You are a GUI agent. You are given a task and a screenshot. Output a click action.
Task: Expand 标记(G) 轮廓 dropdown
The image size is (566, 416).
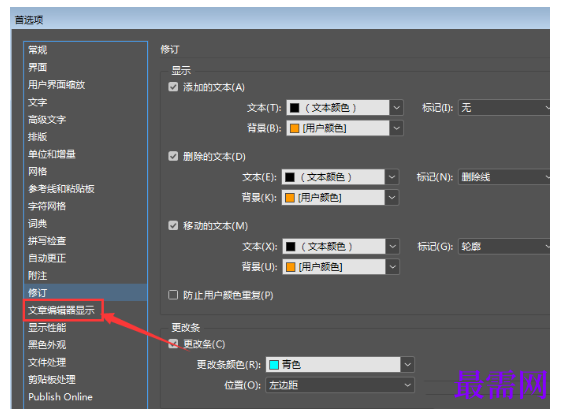[x=504, y=247]
